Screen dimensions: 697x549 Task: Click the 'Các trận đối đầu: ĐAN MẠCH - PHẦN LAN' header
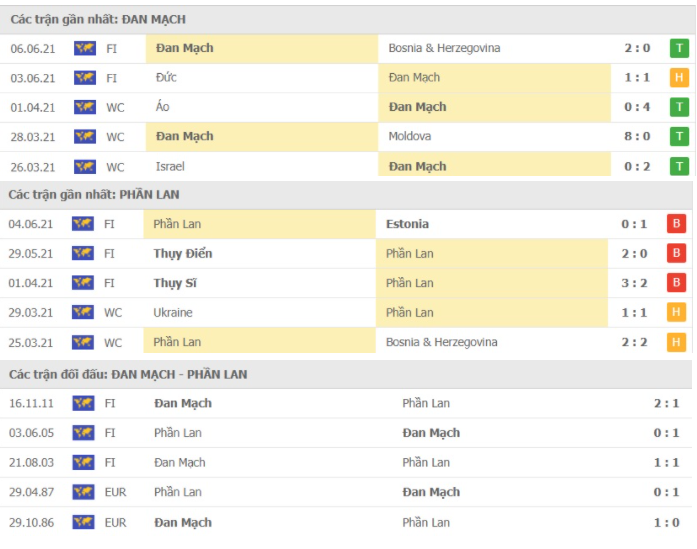(128, 374)
